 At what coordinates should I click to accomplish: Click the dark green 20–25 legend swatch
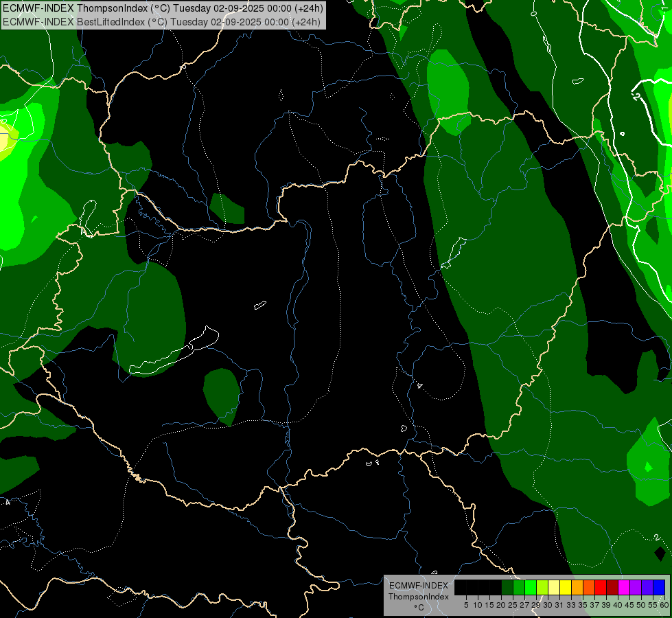click(507, 587)
